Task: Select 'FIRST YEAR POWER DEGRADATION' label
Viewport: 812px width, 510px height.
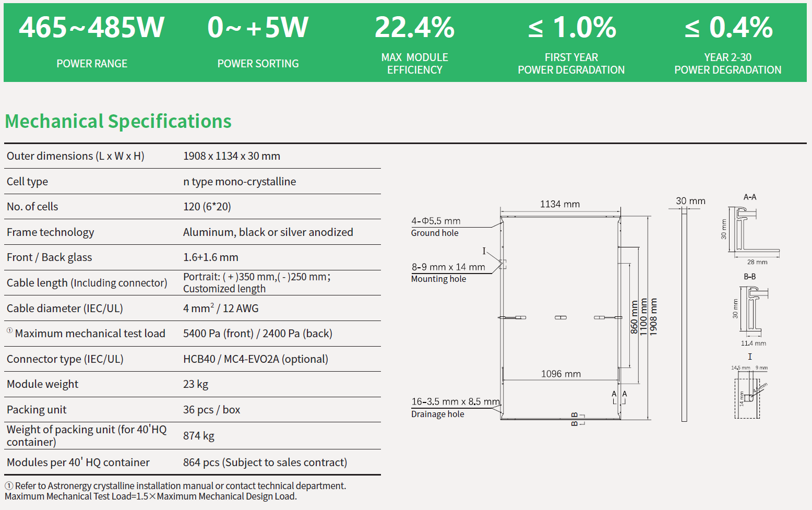Action: tap(571, 64)
